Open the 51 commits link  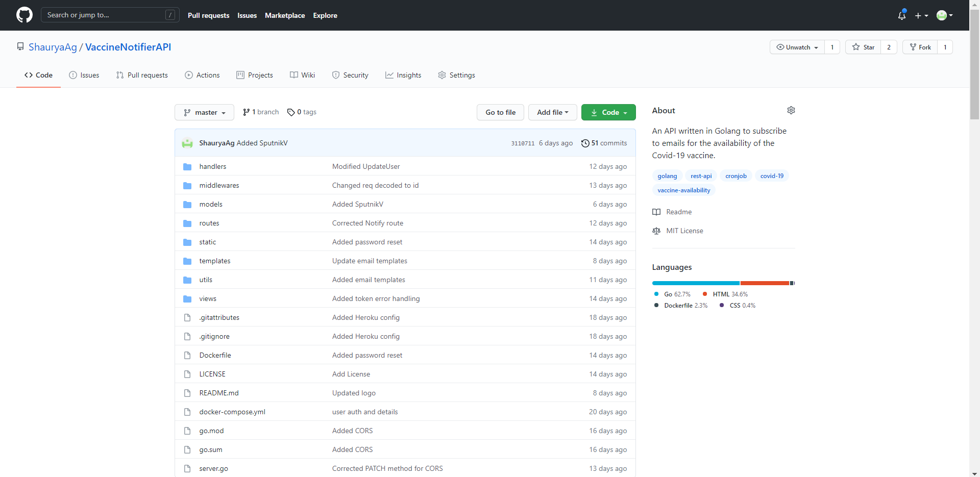[604, 143]
